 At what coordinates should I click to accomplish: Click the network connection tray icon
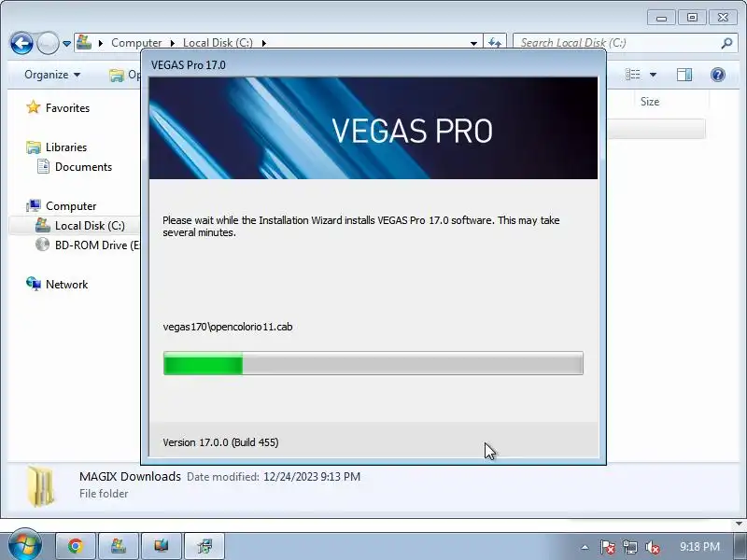pos(629,547)
